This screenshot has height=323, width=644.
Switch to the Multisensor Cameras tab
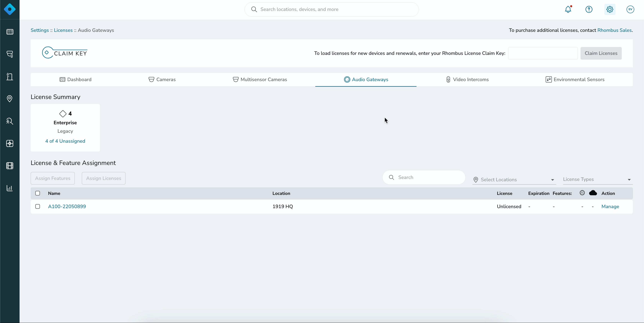(x=260, y=80)
